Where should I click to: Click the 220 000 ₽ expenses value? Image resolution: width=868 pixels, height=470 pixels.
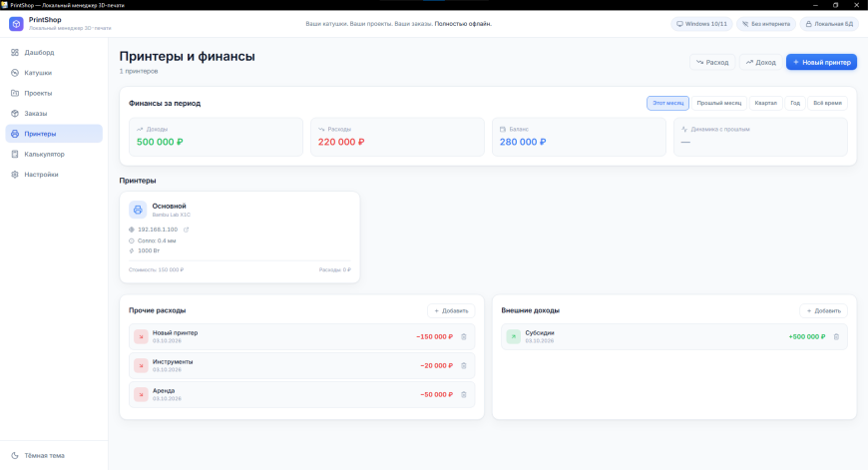tap(341, 142)
